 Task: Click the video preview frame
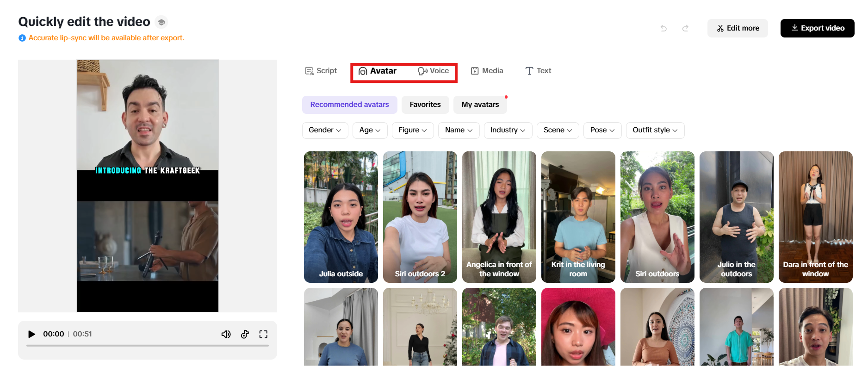[148, 186]
